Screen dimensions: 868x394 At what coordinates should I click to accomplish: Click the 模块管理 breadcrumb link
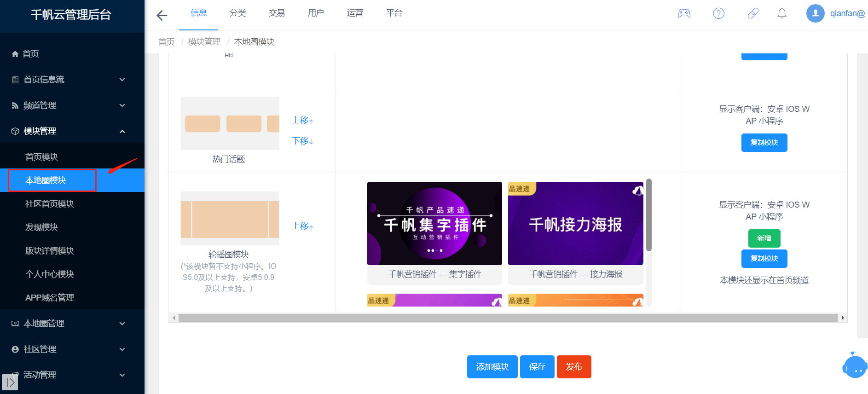tap(204, 42)
